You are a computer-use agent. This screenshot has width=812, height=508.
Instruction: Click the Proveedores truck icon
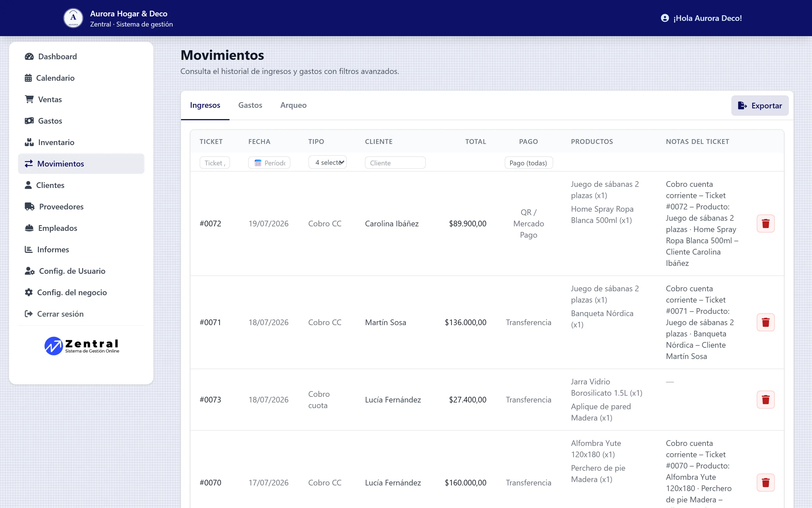coord(30,207)
